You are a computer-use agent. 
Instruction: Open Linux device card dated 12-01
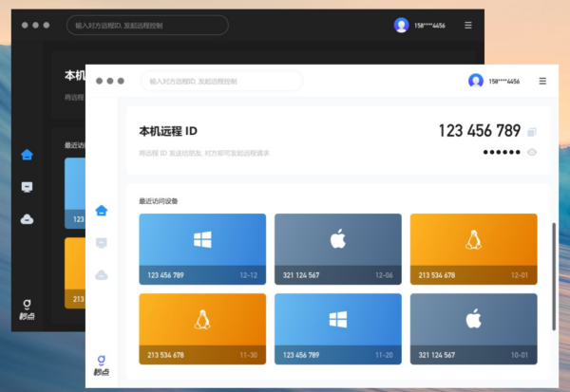point(474,249)
